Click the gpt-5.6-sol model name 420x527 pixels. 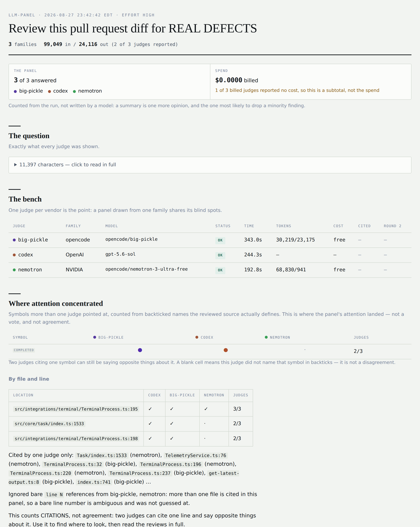(x=120, y=254)
